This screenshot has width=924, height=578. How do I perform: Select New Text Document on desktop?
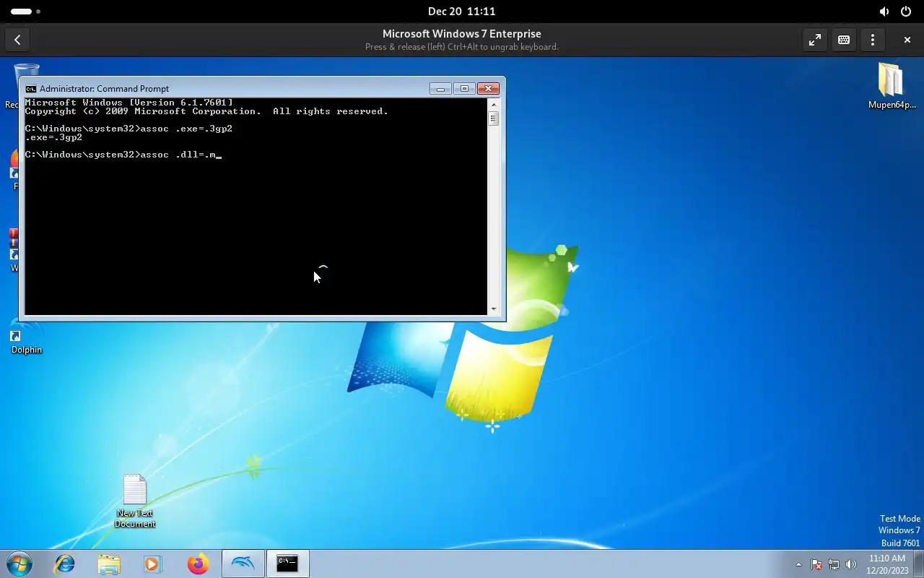tap(135, 501)
